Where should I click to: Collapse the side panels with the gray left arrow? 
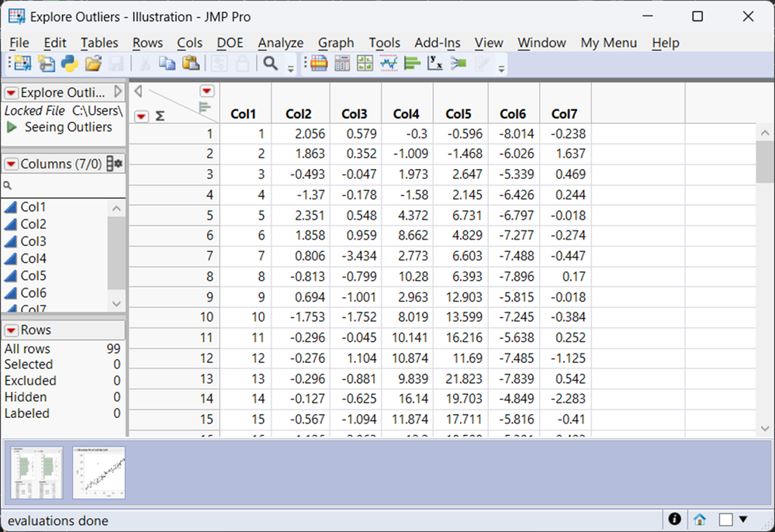[138, 92]
